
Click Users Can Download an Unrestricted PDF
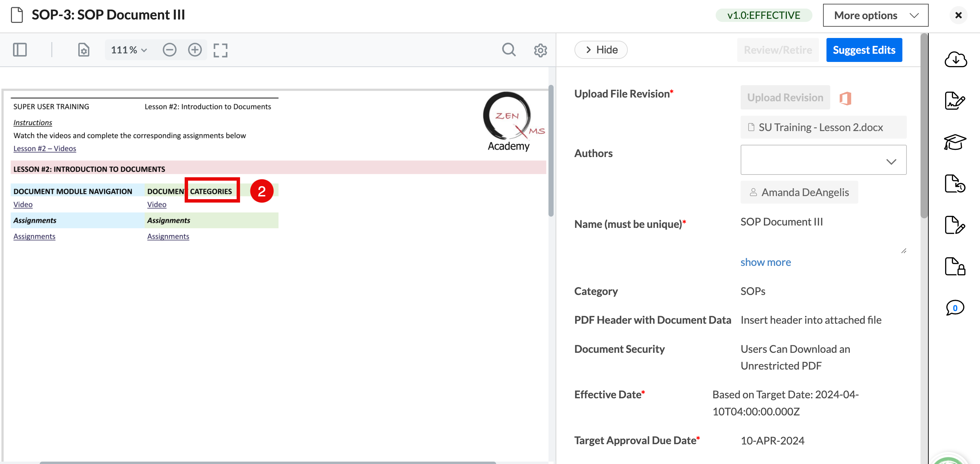point(795,358)
